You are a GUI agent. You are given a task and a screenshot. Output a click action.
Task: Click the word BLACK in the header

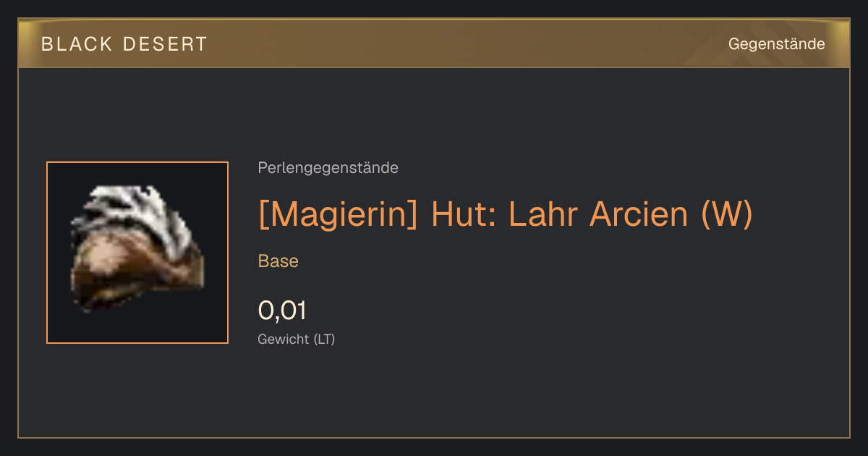77,44
